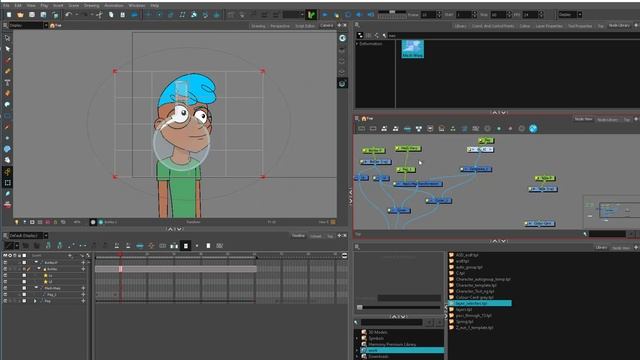This screenshot has height=360, width=640.
Task: Select the Character_template.tpl file in the Library
Action: (476, 285)
